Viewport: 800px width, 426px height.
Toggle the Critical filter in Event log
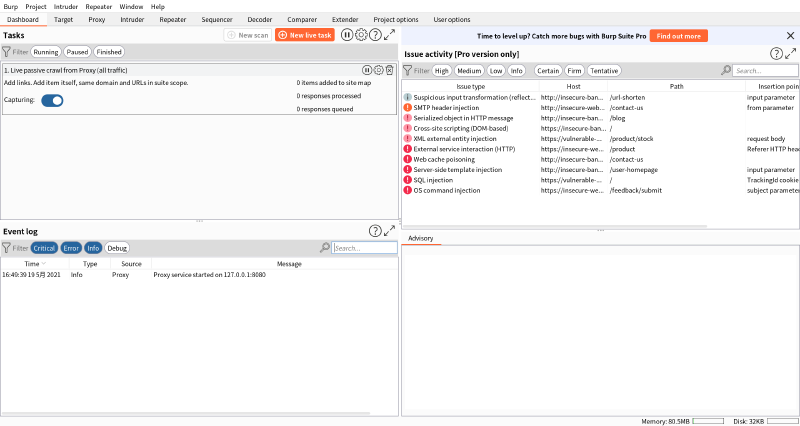pyautogui.click(x=44, y=248)
